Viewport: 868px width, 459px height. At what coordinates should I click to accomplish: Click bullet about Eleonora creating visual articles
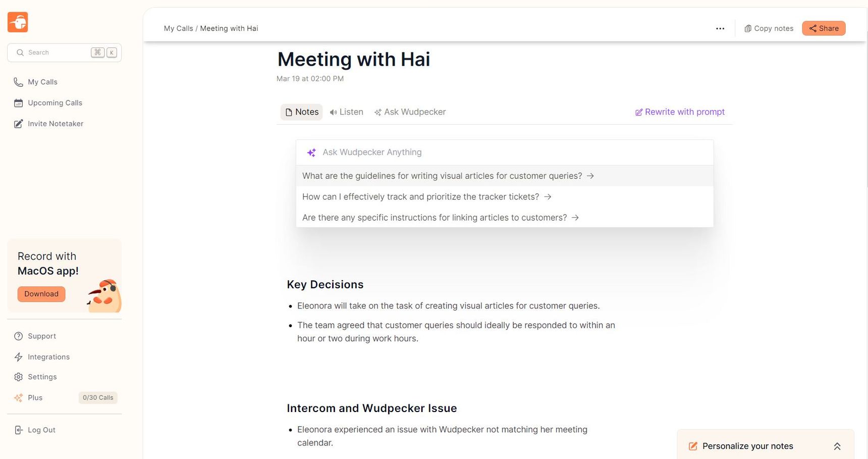click(x=448, y=306)
